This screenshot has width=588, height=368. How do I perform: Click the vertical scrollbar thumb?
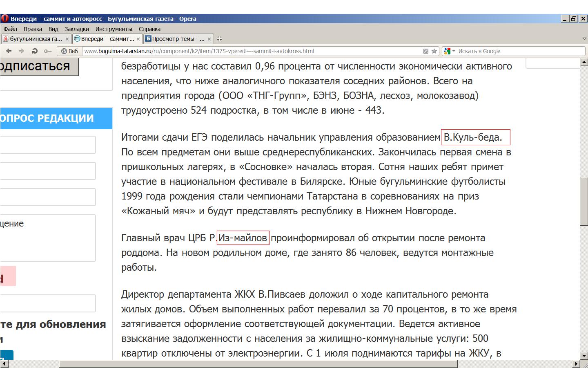coord(584,201)
